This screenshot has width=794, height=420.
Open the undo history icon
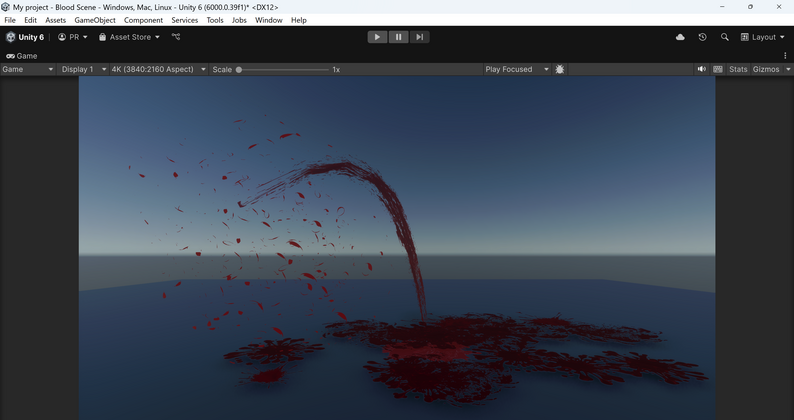pyautogui.click(x=702, y=37)
